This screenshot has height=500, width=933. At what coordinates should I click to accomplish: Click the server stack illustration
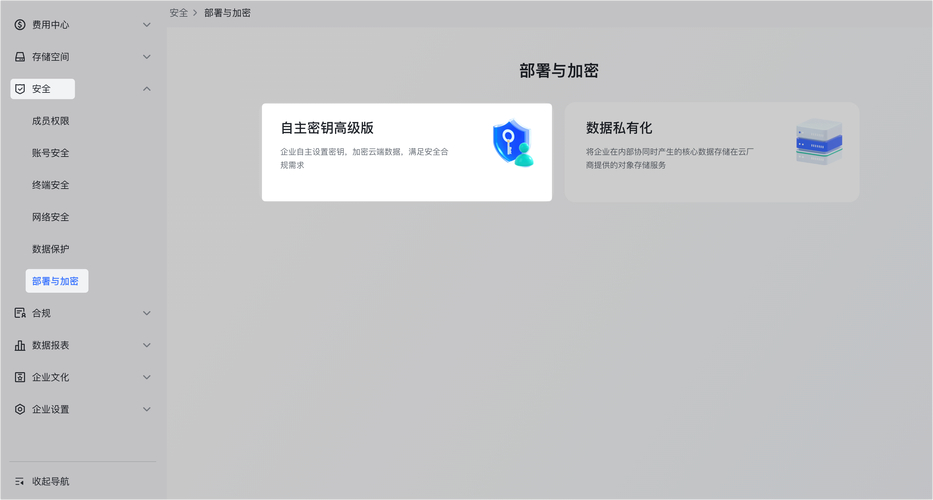click(x=819, y=142)
